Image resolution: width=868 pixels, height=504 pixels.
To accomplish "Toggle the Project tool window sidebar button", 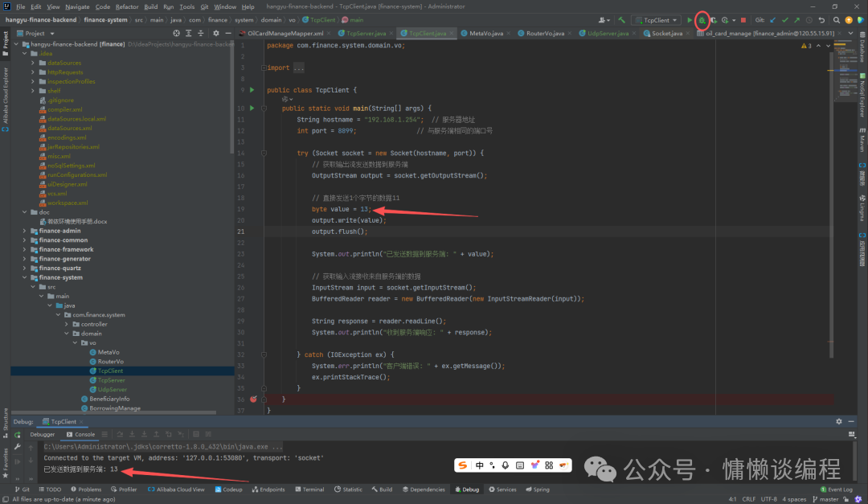I will click(x=5, y=43).
